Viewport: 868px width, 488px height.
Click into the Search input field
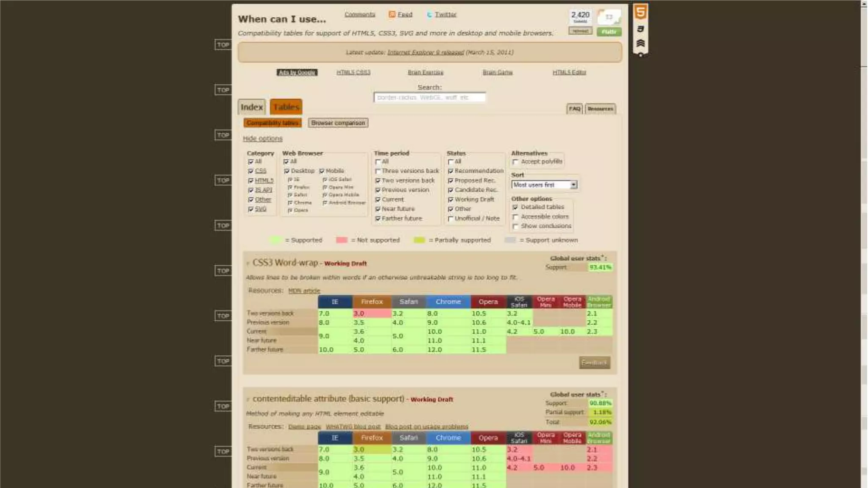click(x=429, y=97)
